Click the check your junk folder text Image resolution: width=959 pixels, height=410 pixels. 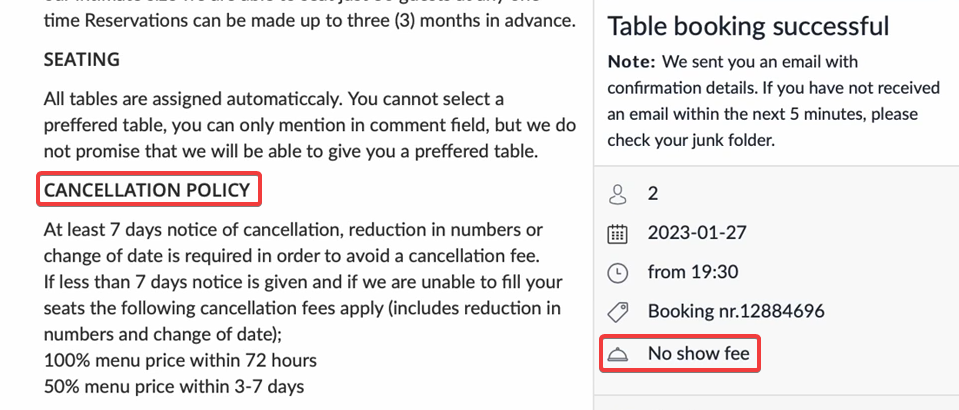[691, 141]
